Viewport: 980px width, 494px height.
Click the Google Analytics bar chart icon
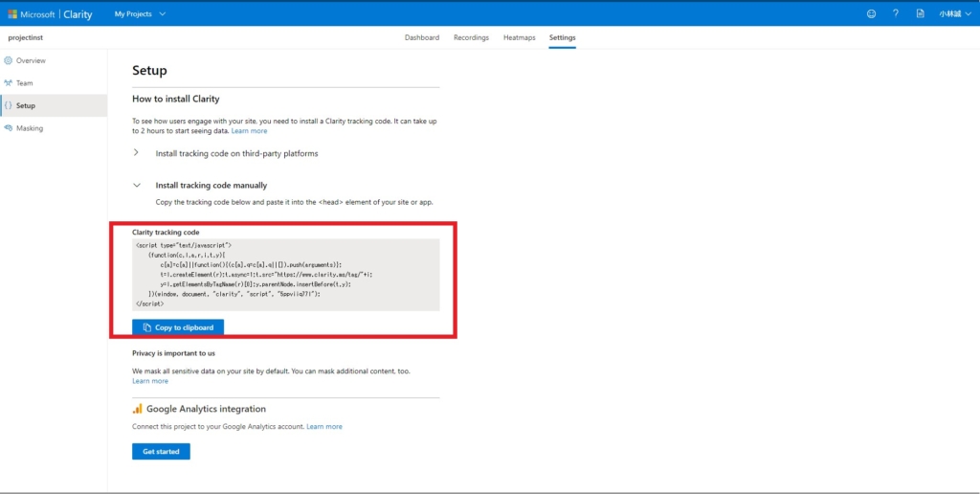coord(138,409)
